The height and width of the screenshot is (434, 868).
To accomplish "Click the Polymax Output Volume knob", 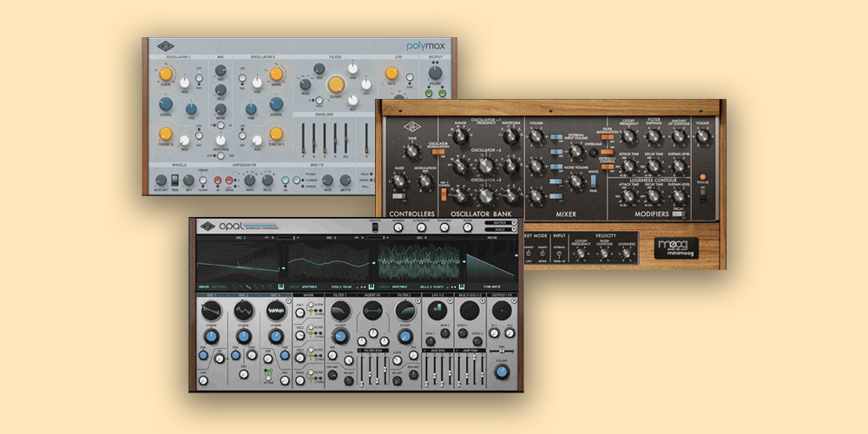I will [x=435, y=73].
